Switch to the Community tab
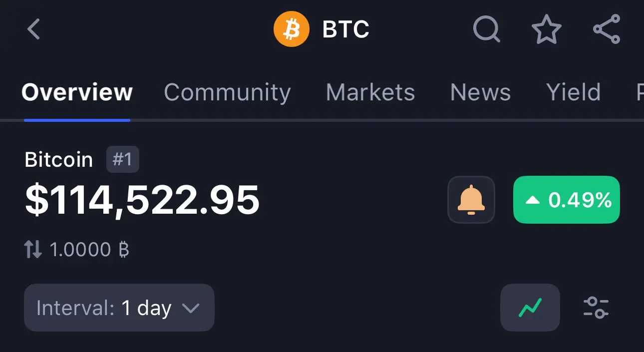The height and width of the screenshot is (352, 644). pos(227,92)
